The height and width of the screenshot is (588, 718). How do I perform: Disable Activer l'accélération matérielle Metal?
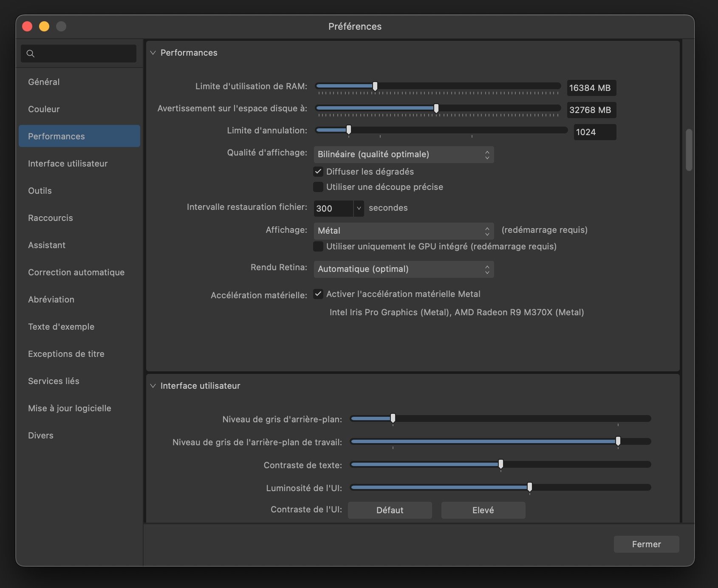point(318,294)
